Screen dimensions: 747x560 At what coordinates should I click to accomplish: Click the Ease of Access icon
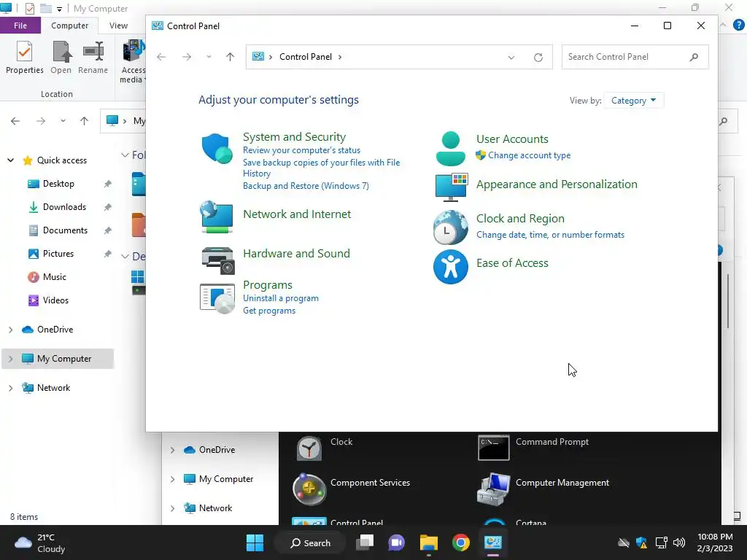click(x=450, y=267)
